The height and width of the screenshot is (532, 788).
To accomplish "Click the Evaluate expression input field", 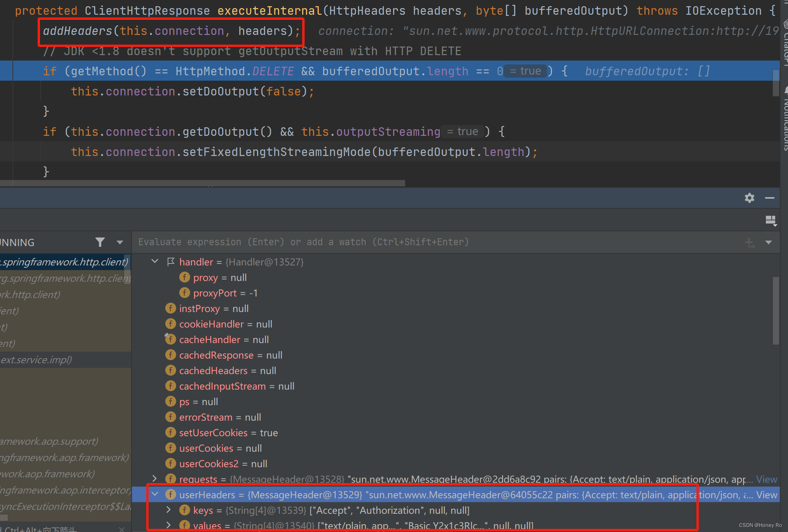I will (x=349, y=242).
